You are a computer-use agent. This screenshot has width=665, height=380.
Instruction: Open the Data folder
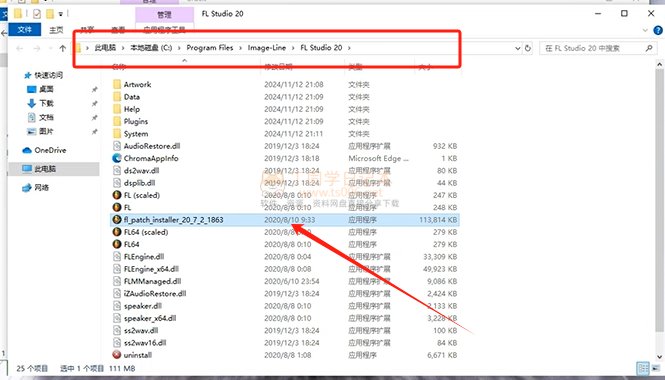(131, 97)
